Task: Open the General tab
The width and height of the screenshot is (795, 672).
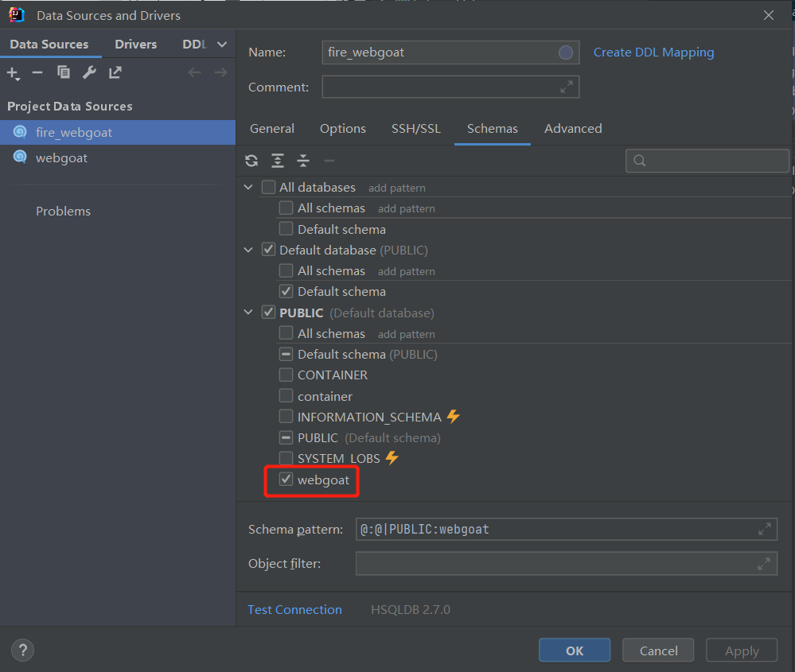Action: pos(272,129)
